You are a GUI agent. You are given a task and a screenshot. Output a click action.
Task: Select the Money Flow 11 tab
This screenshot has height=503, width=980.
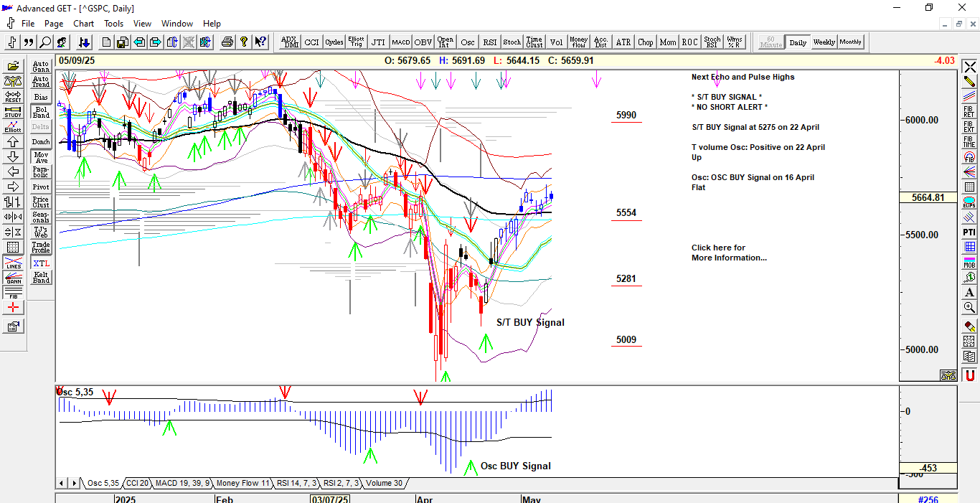242,483
